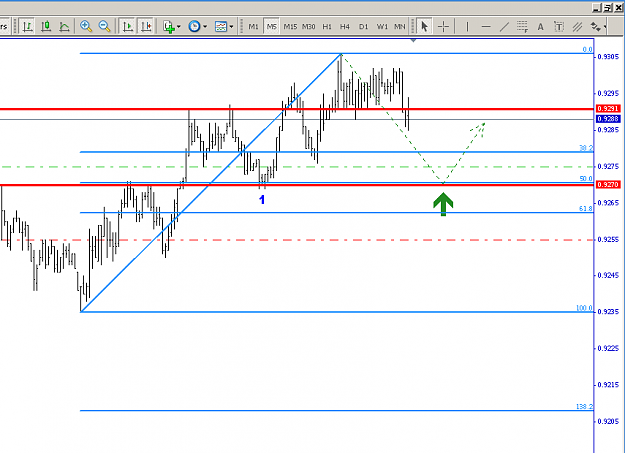Screen dimensions: 625x453
Task: Toggle chart auto scroll
Action: [128, 26]
